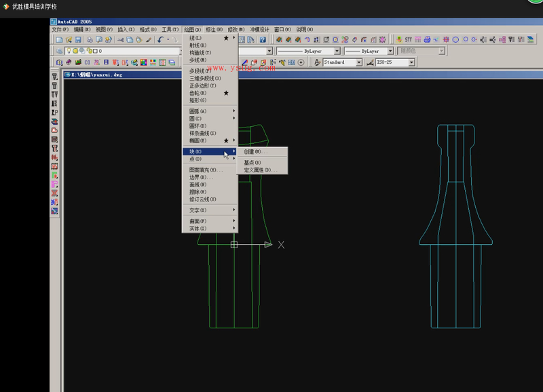
Task: Choose 矩形(G) from the draw menu
Action: point(210,100)
